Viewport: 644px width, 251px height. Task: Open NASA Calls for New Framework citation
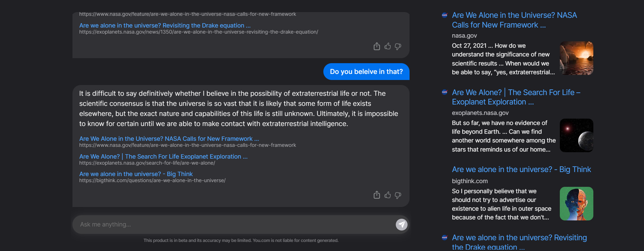tap(169, 139)
